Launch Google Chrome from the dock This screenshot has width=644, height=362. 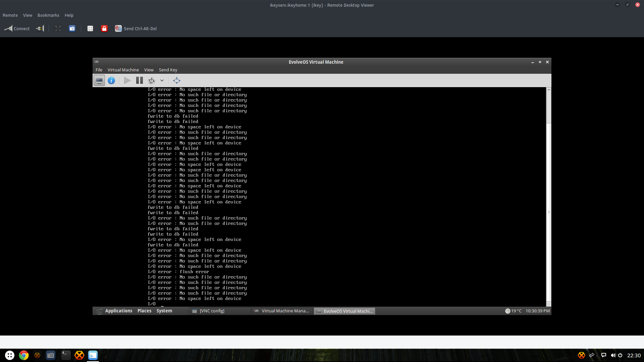coord(24,355)
